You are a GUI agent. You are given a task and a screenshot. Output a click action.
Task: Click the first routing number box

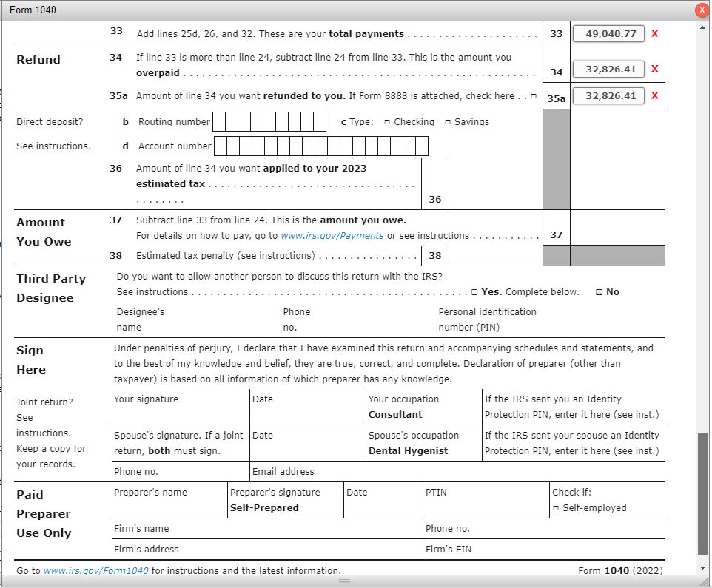click(218, 121)
